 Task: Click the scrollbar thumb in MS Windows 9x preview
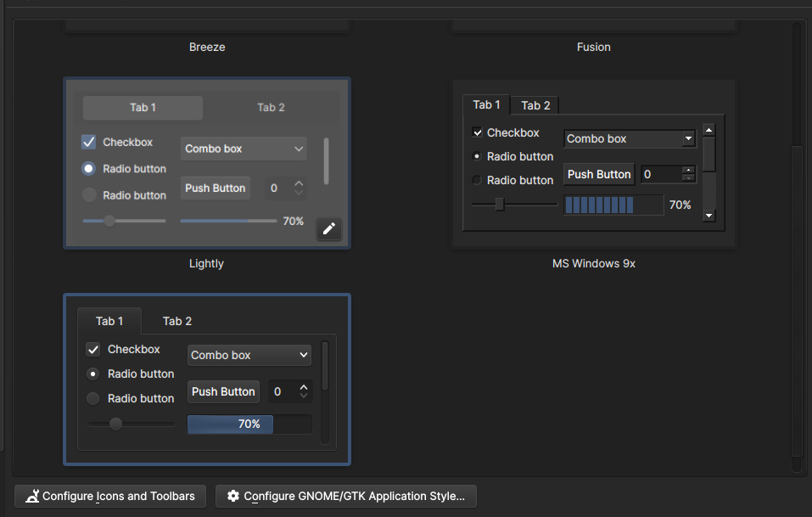click(x=709, y=154)
